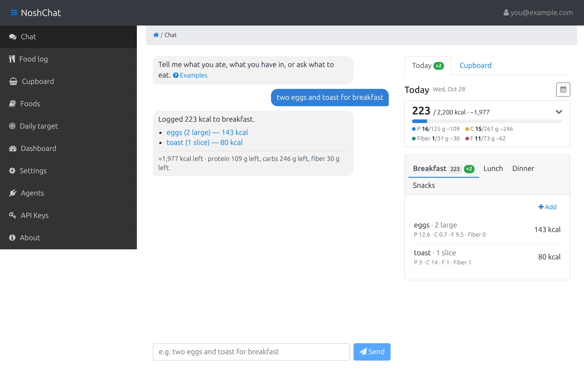The width and height of the screenshot is (584, 392).
Task: Click the API Keys key icon
Action: click(13, 215)
